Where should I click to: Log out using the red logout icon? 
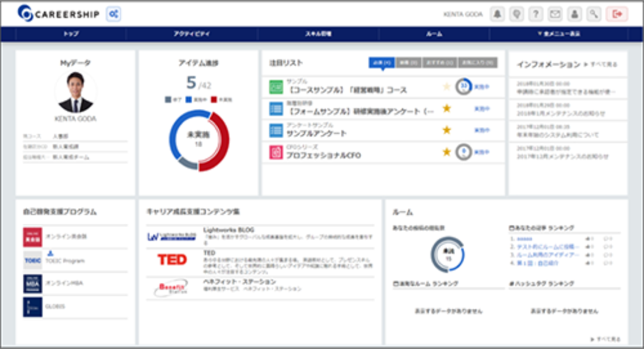(617, 14)
